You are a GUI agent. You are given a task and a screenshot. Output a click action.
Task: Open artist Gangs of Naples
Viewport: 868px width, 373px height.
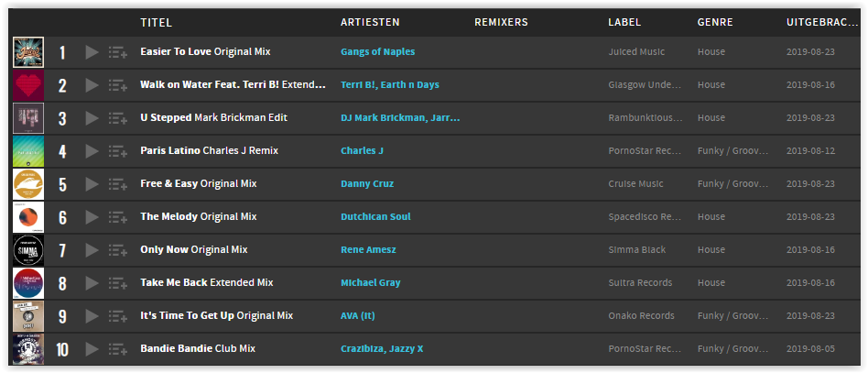click(377, 51)
